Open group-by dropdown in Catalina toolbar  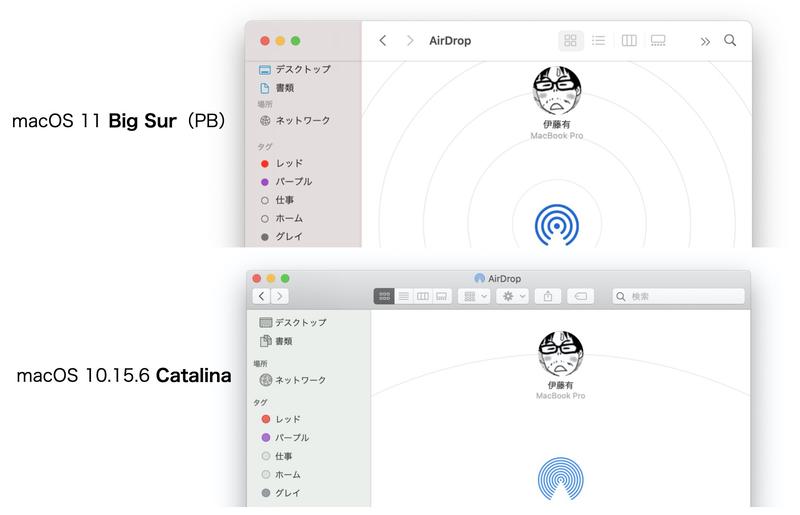pyautogui.click(x=474, y=296)
